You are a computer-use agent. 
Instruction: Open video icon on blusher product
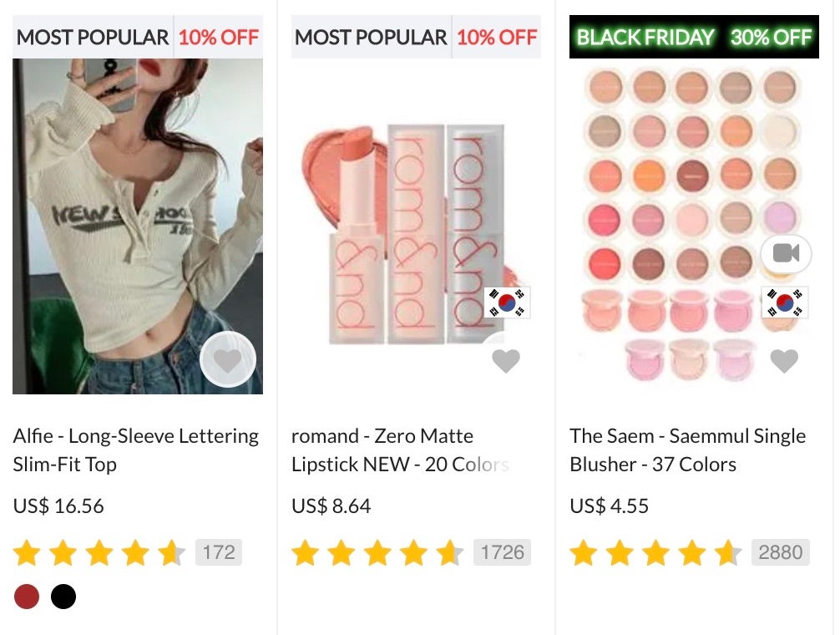click(x=786, y=253)
